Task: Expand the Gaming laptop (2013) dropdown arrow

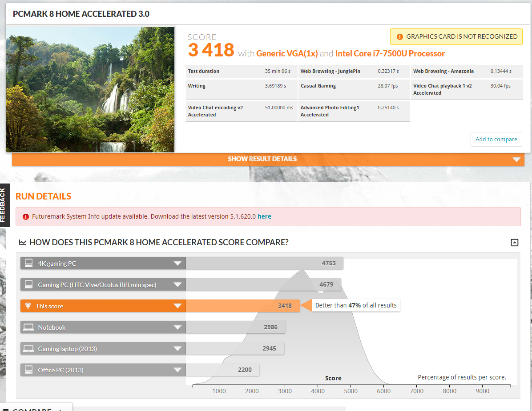Action: pos(177,349)
